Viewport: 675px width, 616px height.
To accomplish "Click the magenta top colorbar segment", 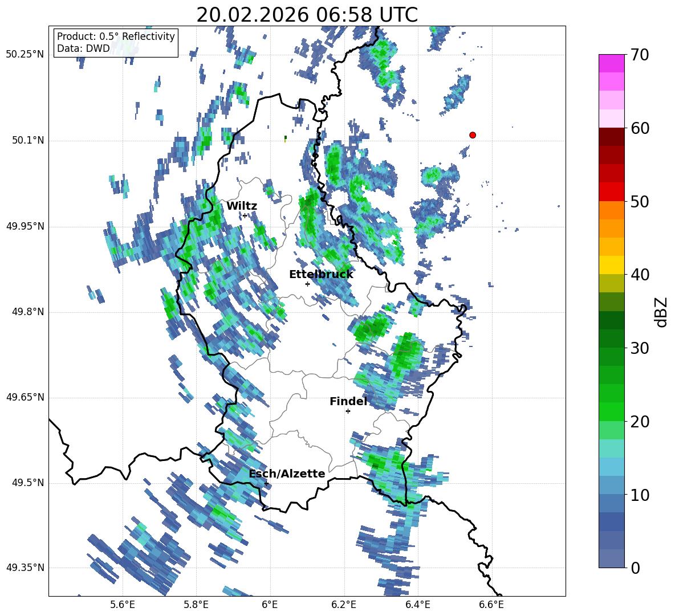I will pos(611,63).
